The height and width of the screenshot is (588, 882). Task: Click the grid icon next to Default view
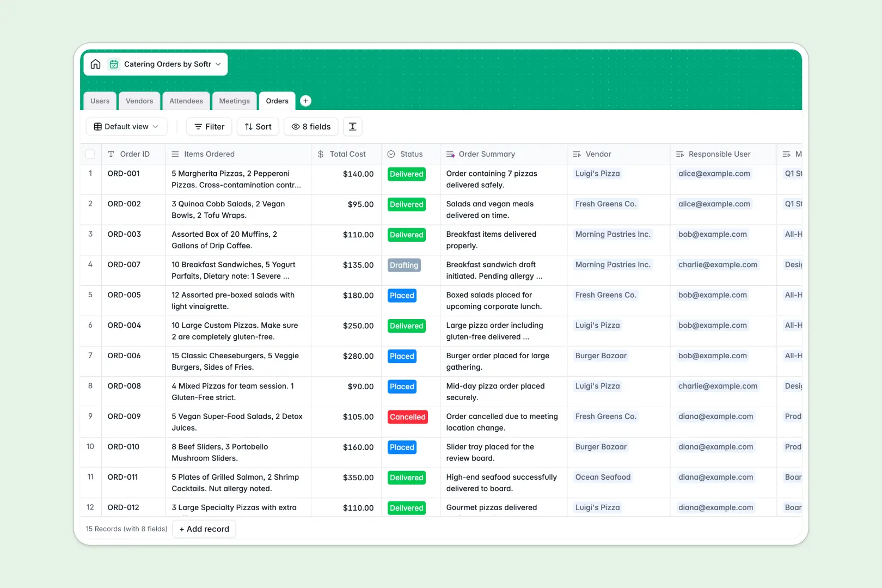coord(97,126)
